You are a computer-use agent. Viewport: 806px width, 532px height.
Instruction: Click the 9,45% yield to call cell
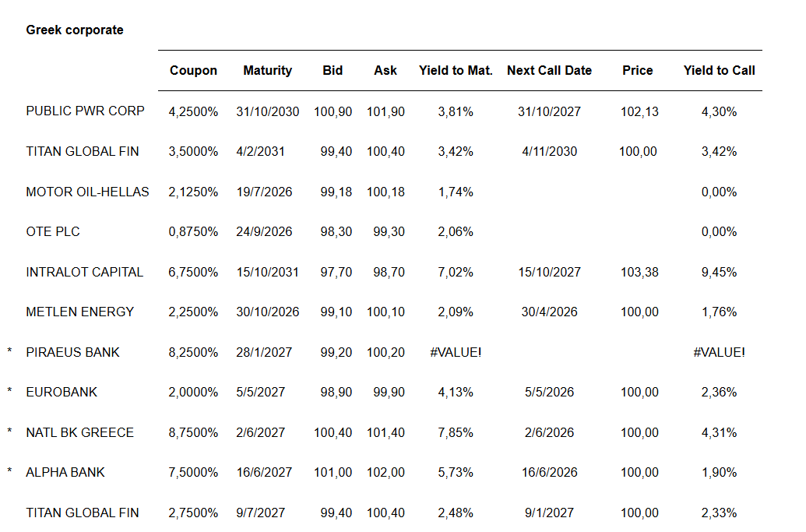coord(719,272)
